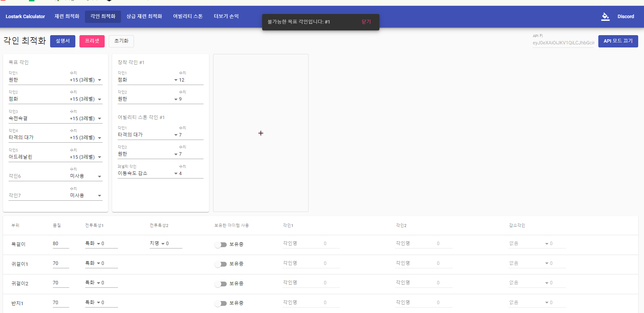Click 목걸이 품질 field showing 80
The width and height of the screenshot is (644, 313).
60,244
